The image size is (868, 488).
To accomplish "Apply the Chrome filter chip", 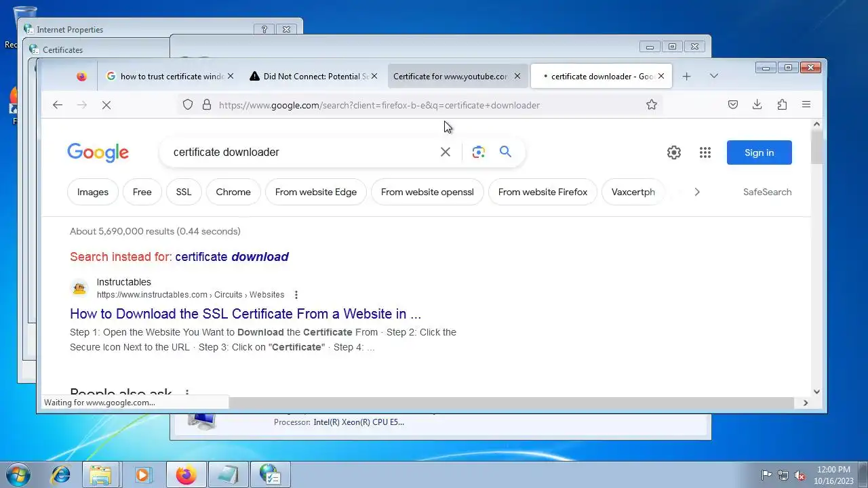I will (233, 192).
